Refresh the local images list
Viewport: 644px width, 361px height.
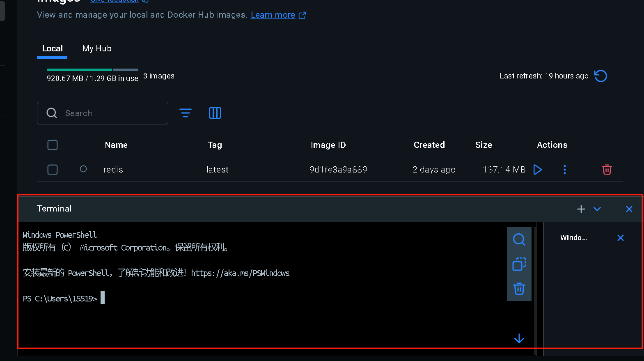click(600, 76)
